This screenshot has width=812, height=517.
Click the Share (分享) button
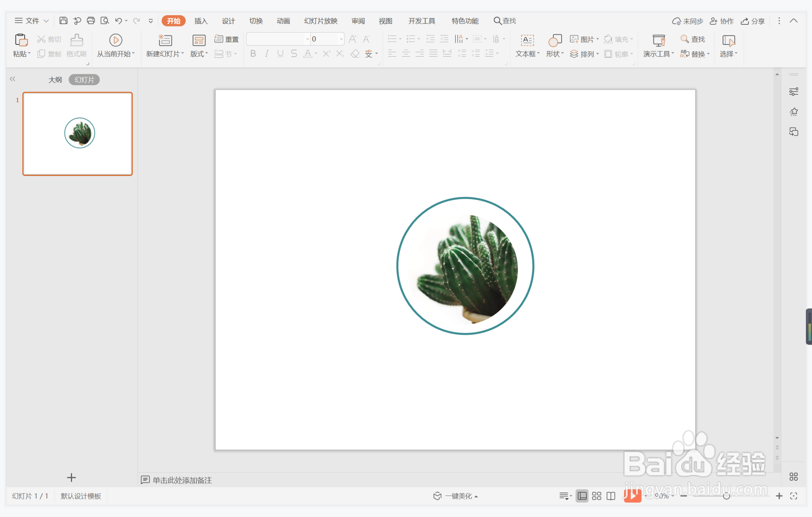(753, 21)
